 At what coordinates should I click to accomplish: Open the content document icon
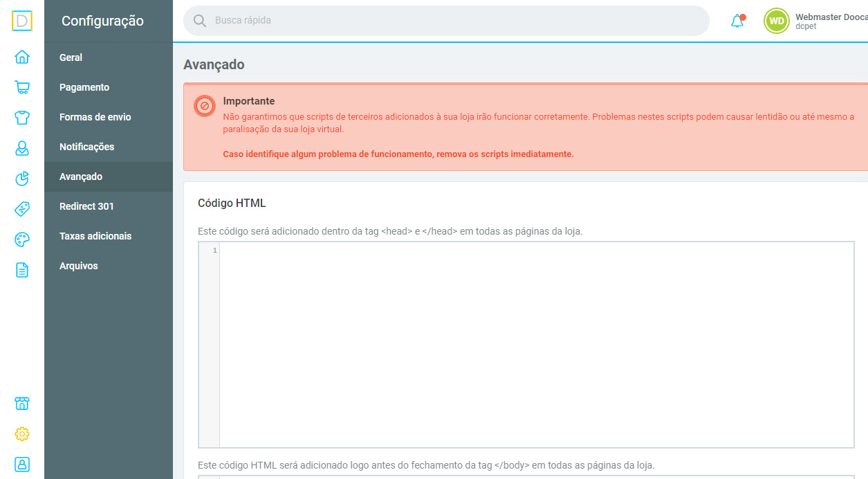[x=22, y=270]
